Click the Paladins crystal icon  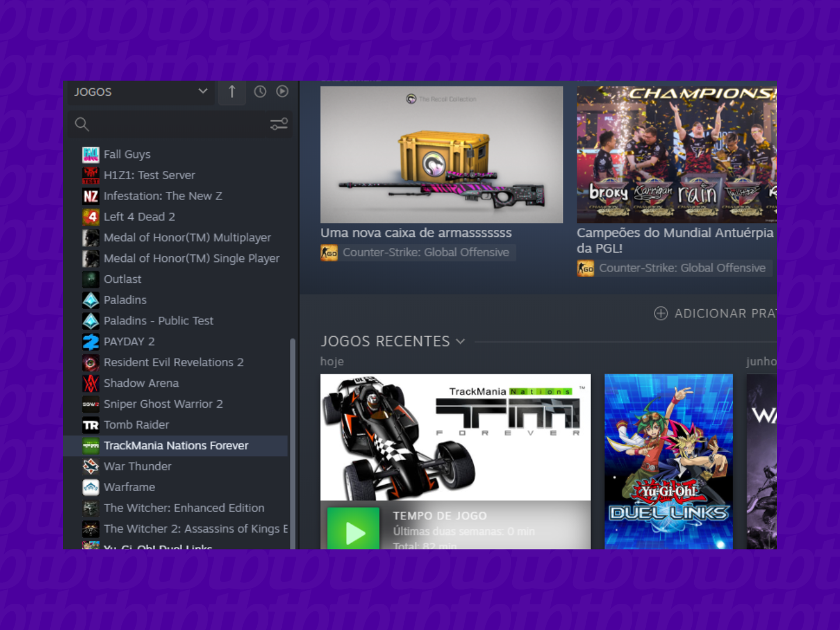tap(90, 300)
